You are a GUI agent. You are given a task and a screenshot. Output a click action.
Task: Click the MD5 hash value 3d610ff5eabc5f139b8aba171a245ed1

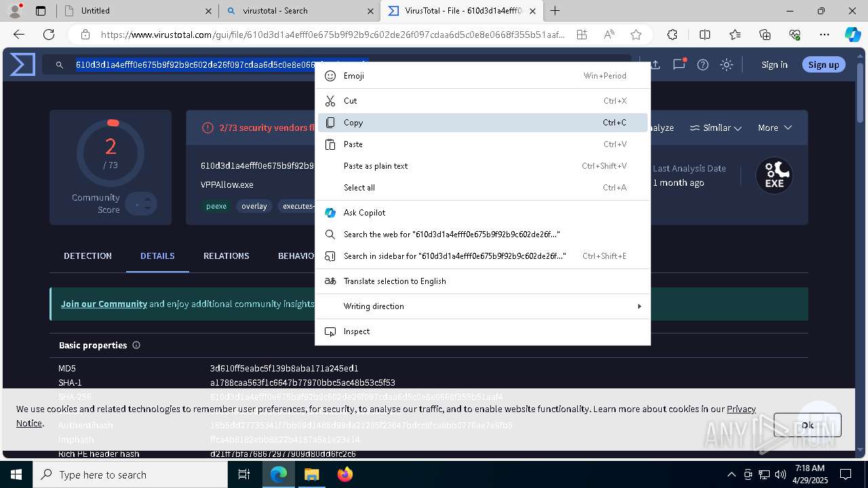coord(284,368)
